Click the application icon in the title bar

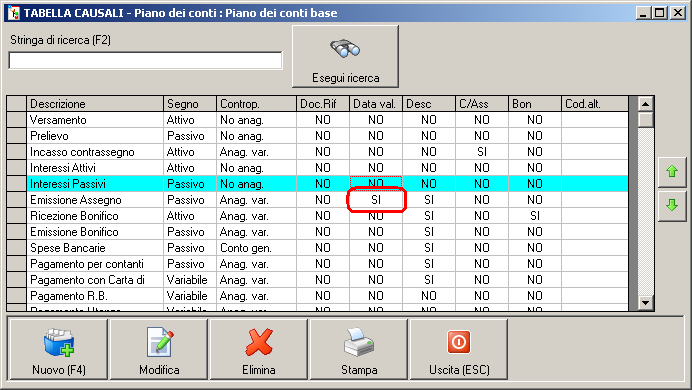coord(14,12)
